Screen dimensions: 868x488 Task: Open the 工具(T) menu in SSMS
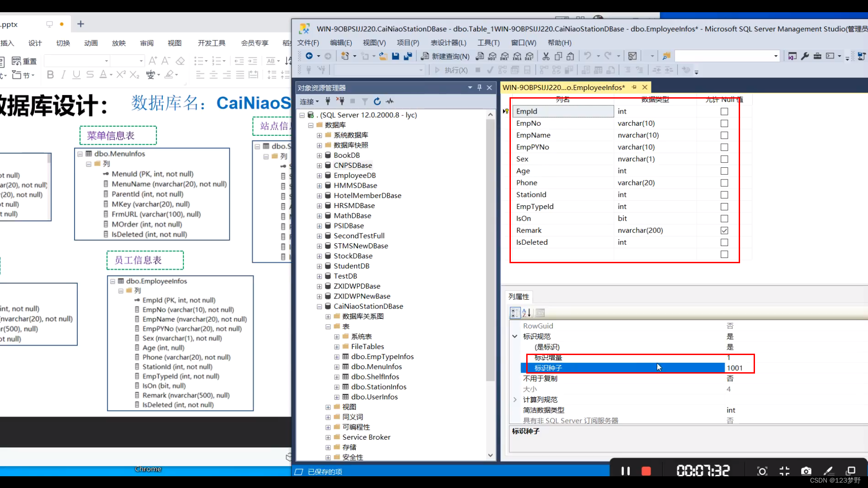pyautogui.click(x=488, y=43)
